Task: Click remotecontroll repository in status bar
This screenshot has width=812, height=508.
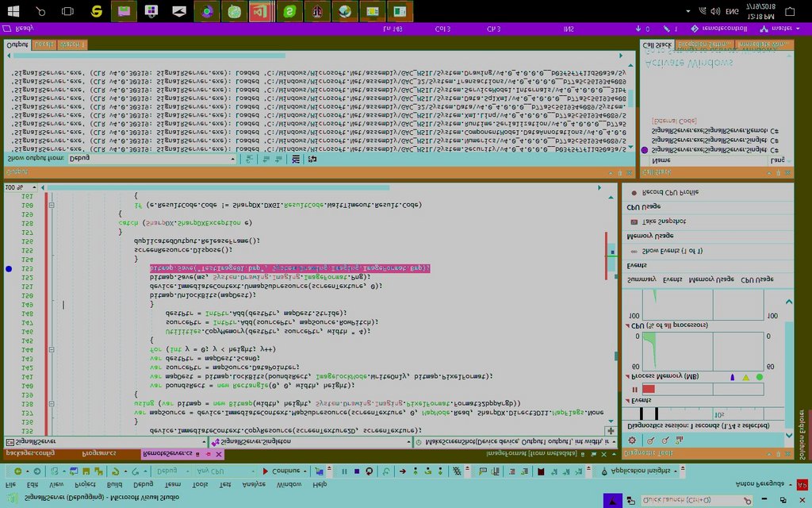Action: 718,29
